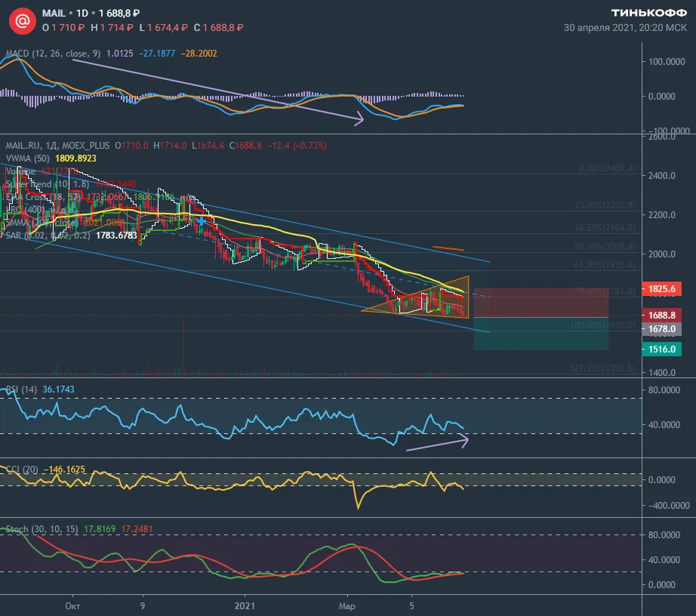The image size is (696, 616).
Task: Click the green 1516.0 target price label
Action: coord(662,350)
